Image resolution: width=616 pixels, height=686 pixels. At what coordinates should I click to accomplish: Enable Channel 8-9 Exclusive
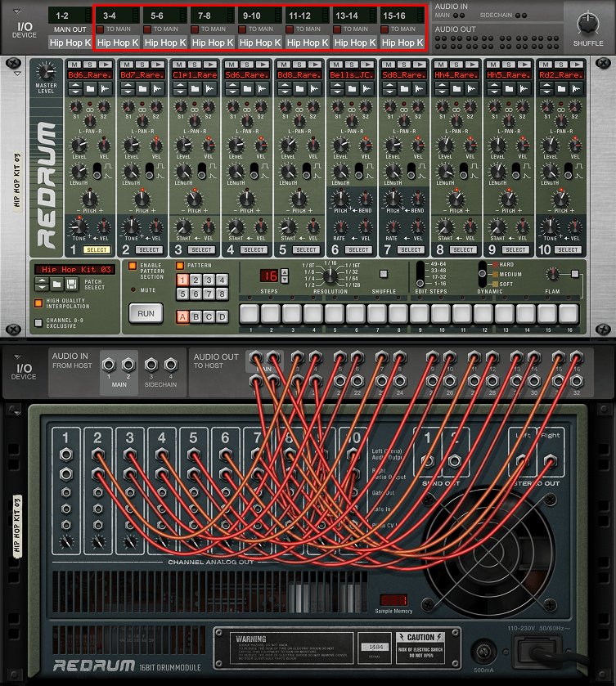[x=38, y=323]
